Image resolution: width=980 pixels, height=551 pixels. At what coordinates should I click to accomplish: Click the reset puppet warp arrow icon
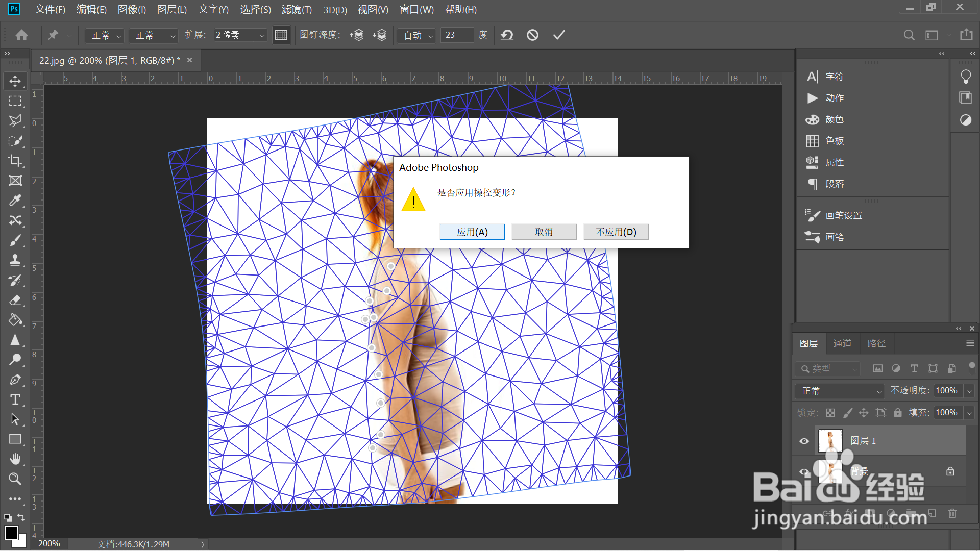click(507, 35)
